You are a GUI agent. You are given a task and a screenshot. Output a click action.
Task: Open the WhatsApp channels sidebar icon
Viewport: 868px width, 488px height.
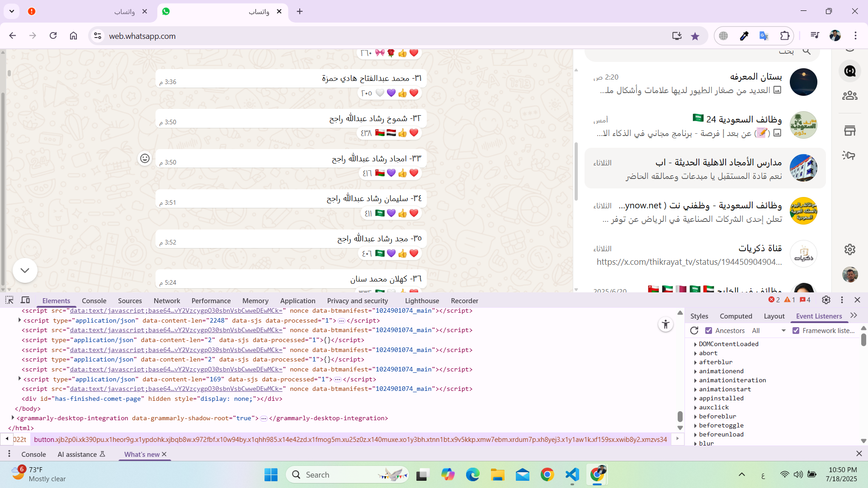coord(849,71)
